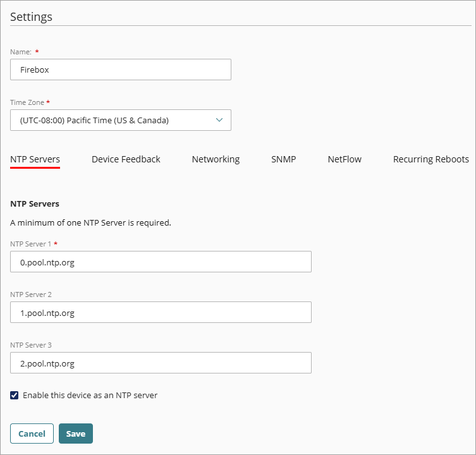
Task: Click the Cancel button
Action: tap(32, 434)
